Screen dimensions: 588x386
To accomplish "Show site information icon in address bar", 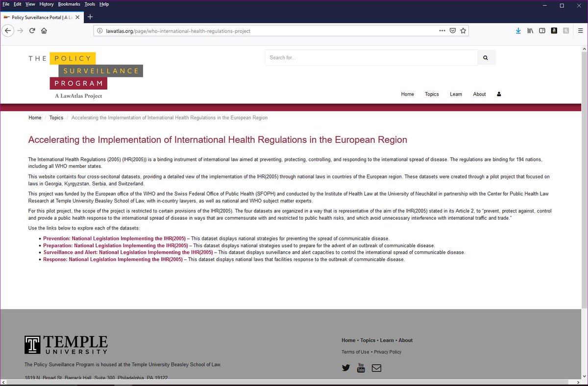I will [x=100, y=30].
